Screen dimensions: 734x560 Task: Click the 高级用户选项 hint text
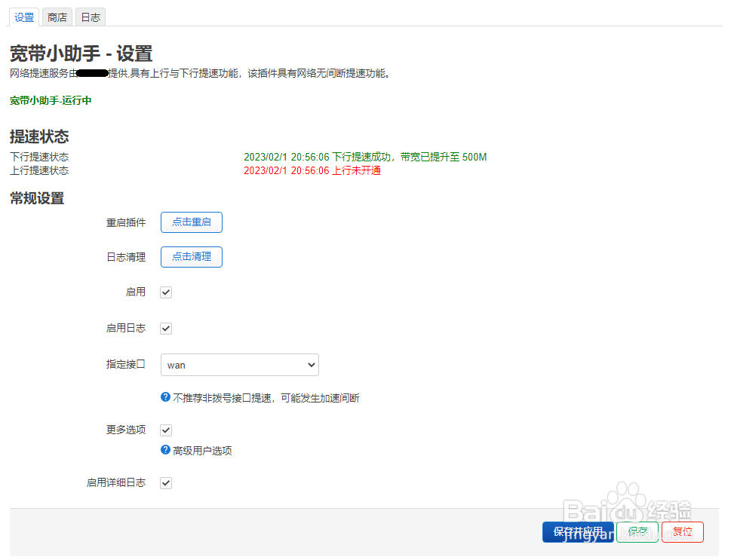point(202,451)
